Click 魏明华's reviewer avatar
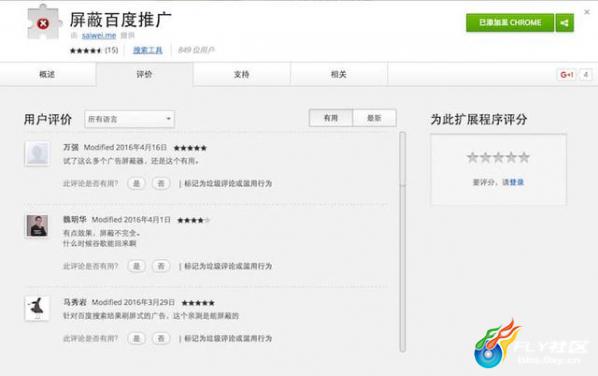Image resolution: width=598 pixels, height=376 pixels. [37, 226]
